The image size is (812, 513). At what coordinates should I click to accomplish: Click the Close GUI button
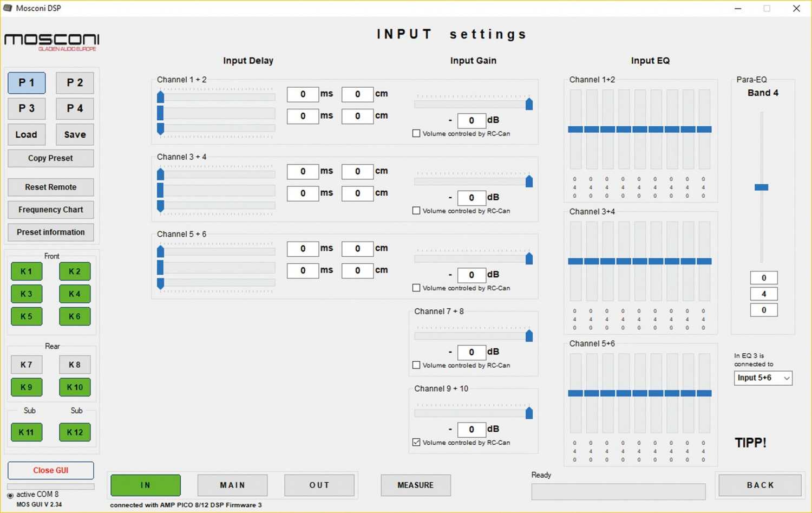[x=50, y=470]
